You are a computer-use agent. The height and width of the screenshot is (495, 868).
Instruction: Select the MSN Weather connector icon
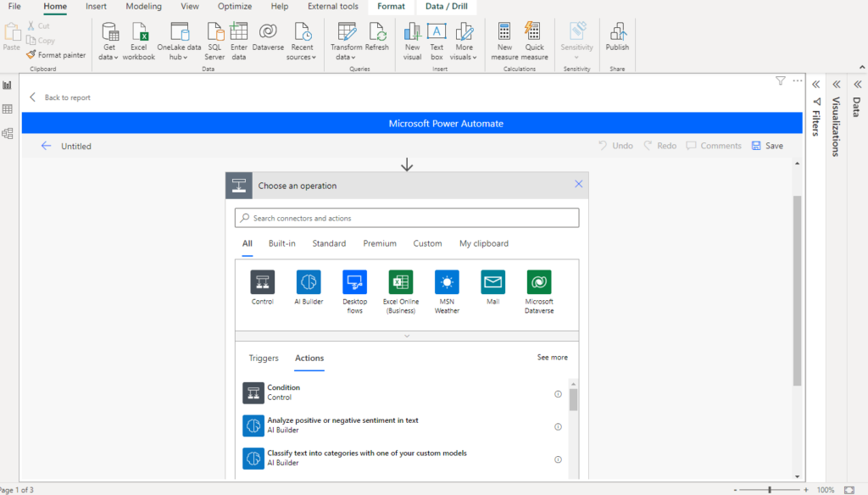(447, 282)
